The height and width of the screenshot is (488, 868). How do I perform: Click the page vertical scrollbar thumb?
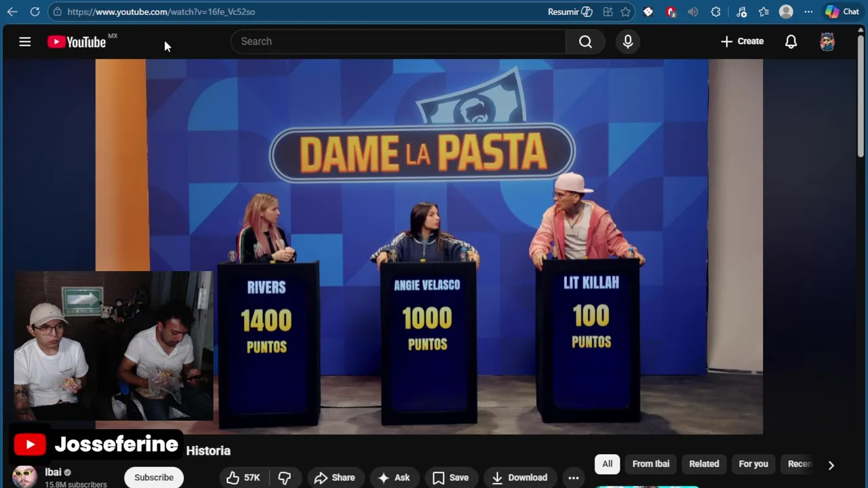[861, 95]
